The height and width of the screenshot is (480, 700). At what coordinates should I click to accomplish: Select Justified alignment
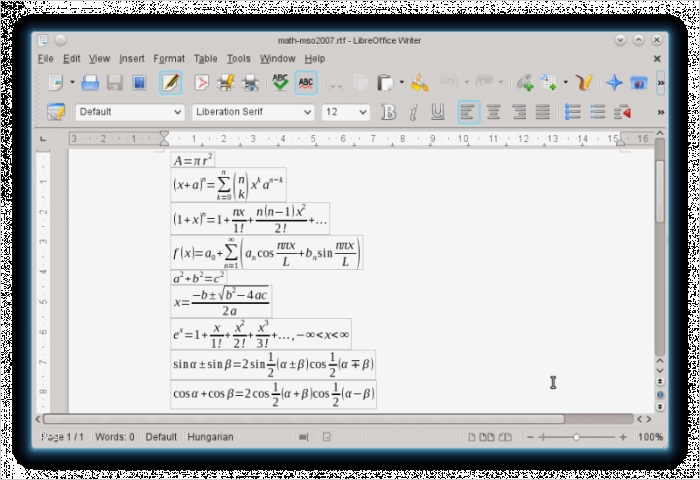pyautogui.click(x=543, y=112)
